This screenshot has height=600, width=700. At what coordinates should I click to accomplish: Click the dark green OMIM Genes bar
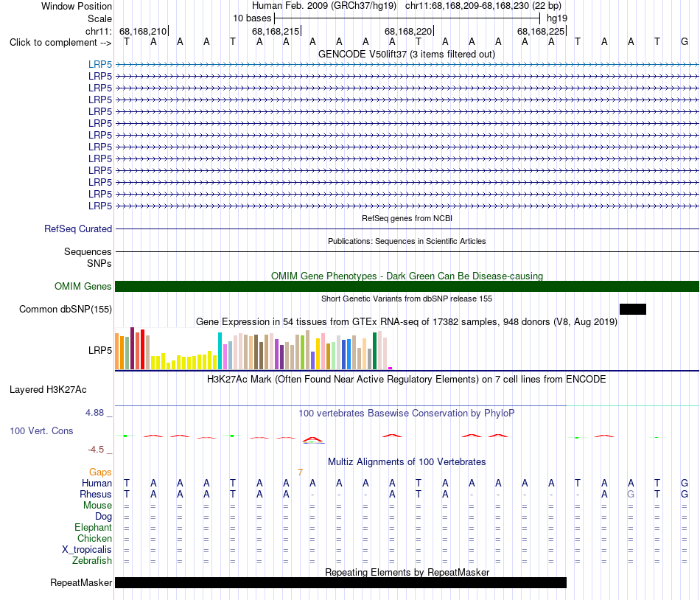pyautogui.click(x=407, y=286)
